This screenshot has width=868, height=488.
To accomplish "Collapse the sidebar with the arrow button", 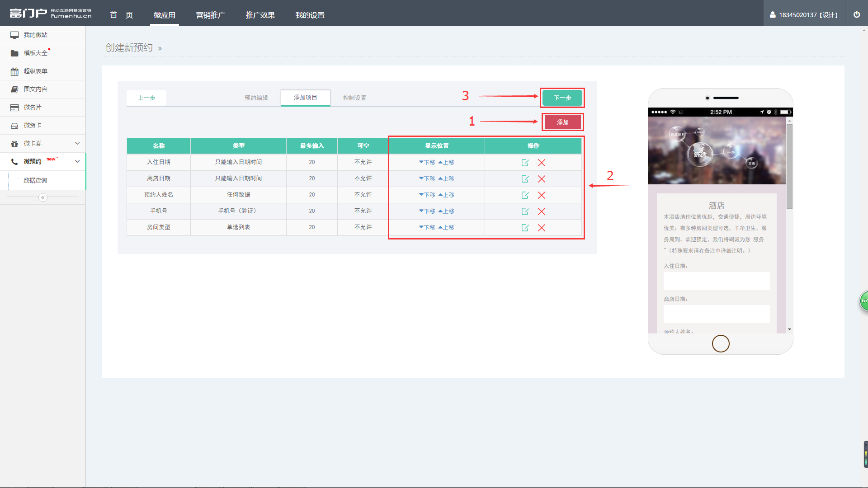I will [43, 197].
